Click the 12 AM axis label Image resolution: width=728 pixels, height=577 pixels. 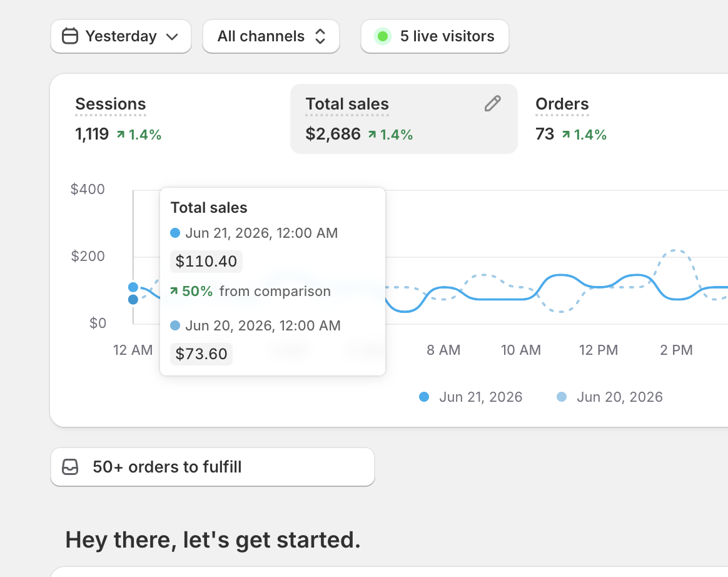pos(133,350)
